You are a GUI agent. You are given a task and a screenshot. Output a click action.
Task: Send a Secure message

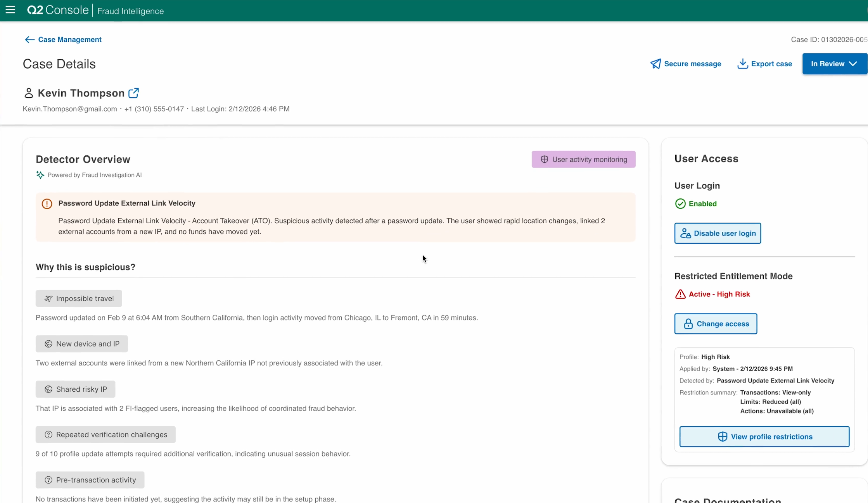[686, 64]
